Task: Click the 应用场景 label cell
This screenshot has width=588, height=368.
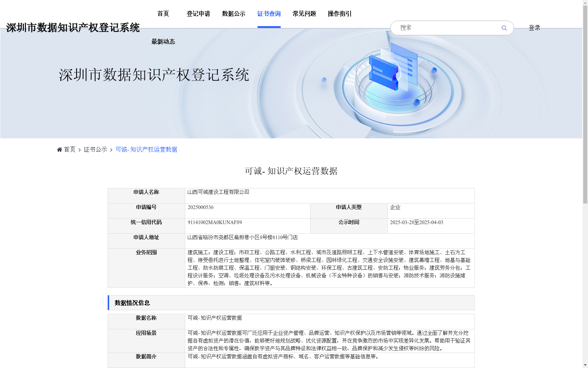Action: pyautogui.click(x=146, y=341)
